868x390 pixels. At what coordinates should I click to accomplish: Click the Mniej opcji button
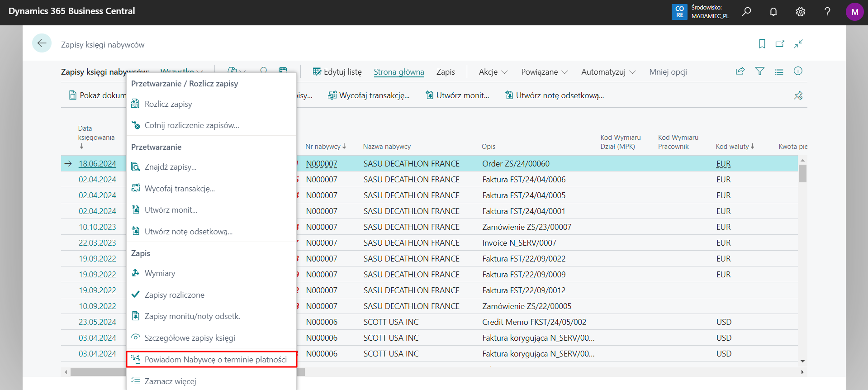pyautogui.click(x=668, y=72)
